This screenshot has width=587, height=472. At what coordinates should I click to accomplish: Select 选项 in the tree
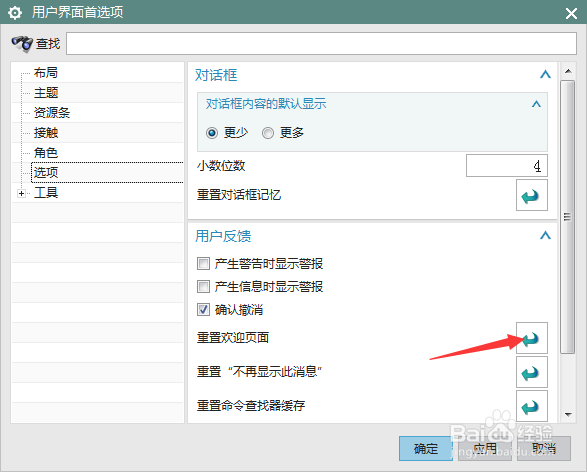tap(46, 173)
